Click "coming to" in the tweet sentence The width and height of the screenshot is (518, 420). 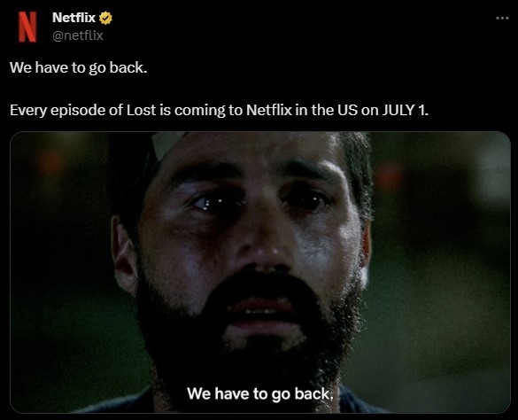[208, 111]
